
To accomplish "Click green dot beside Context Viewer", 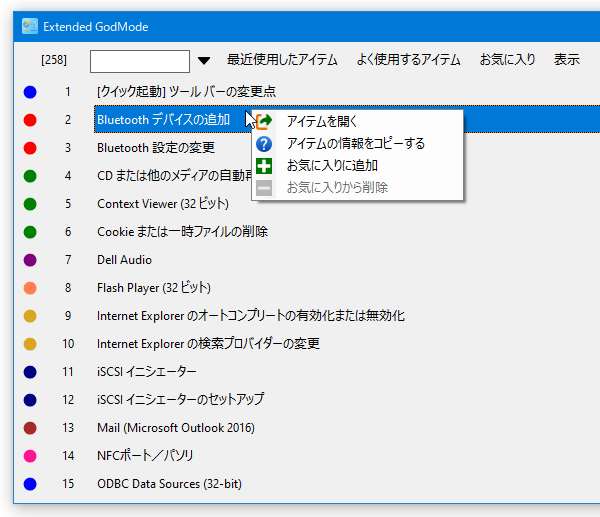I will 30,204.
